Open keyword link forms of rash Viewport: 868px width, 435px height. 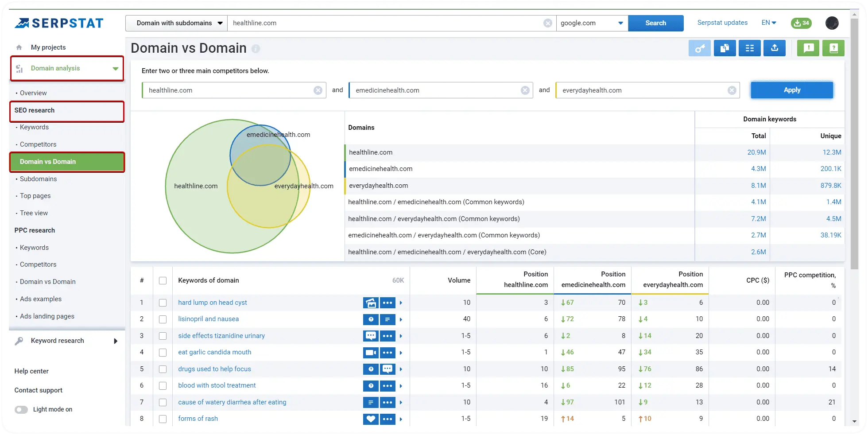[198, 418]
